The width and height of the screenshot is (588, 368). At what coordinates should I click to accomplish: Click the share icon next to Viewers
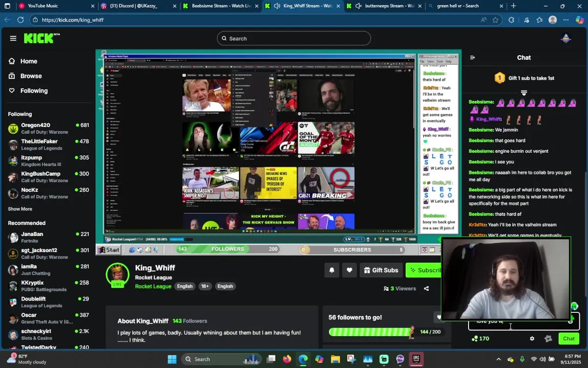coord(426,288)
